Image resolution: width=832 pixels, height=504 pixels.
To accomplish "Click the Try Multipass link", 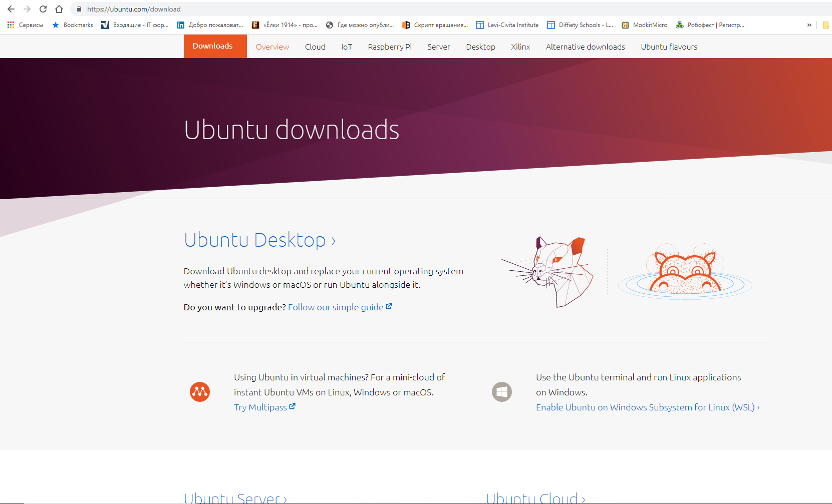I will [x=264, y=407].
